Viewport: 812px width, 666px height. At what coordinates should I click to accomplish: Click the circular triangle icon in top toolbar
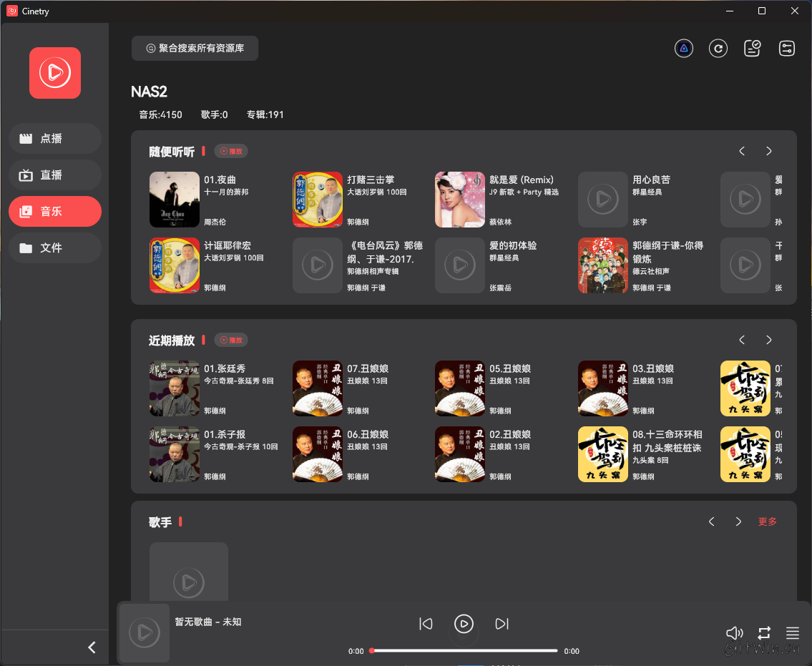[684, 49]
